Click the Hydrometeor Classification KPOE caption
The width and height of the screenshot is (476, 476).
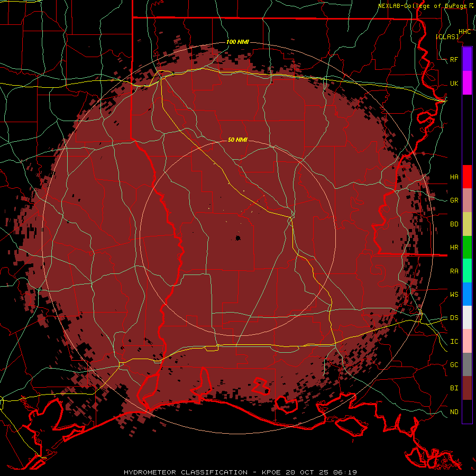click(240, 472)
